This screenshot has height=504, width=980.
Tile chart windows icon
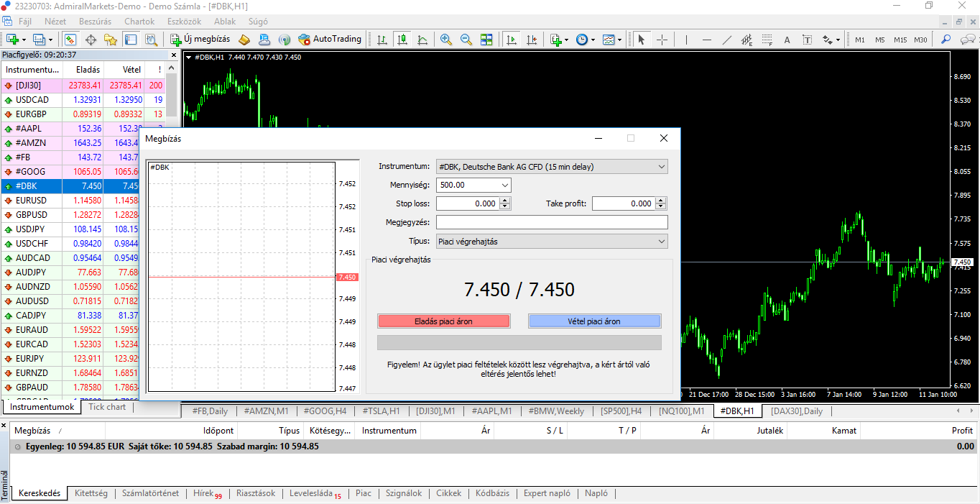click(x=486, y=40)
